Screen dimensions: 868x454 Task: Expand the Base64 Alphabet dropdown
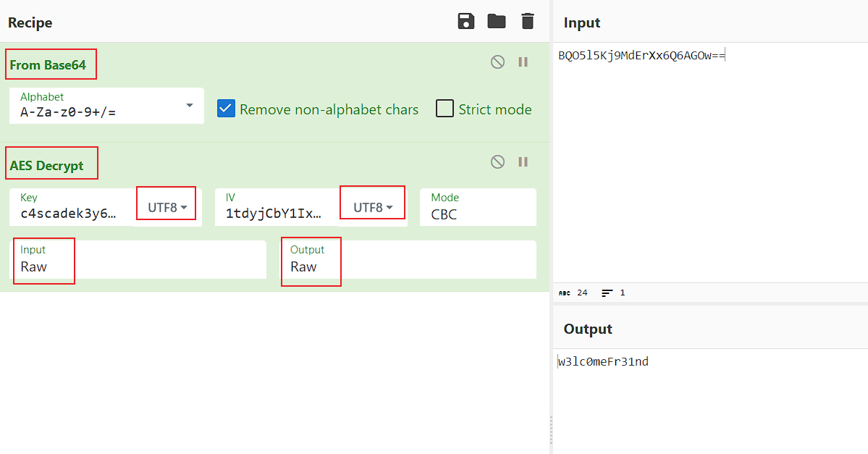coord(190,106)
